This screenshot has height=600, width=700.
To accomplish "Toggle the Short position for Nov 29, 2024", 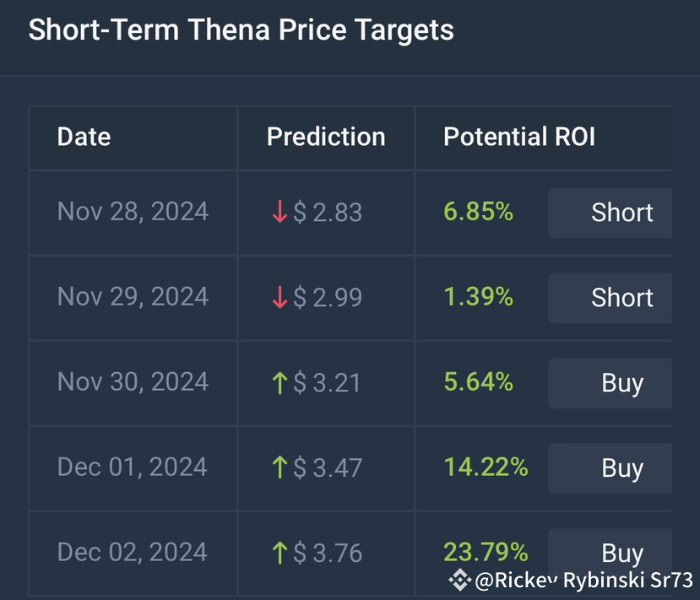I will tap(610, 298).
